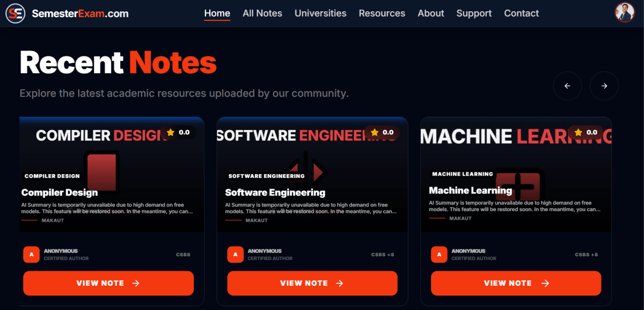
Task: Click MAKAUT label on Compiler Design card
Action: tap(53, 220)
